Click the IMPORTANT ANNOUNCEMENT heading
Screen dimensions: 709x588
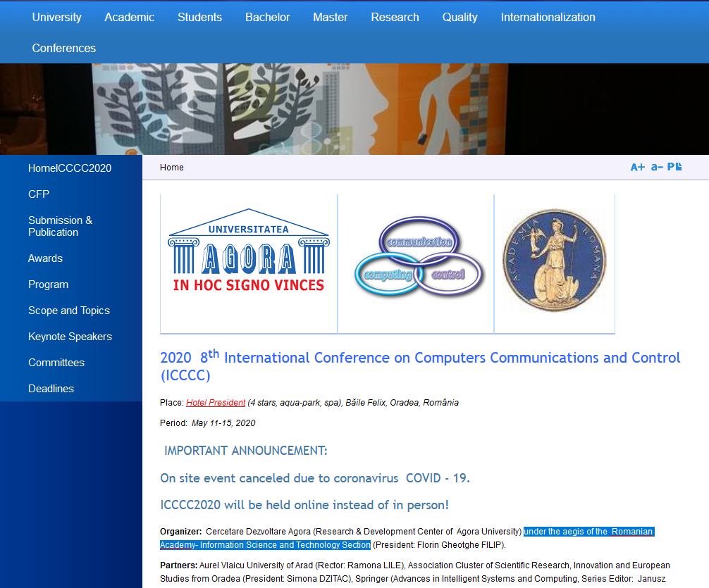[x=245, y=451]
